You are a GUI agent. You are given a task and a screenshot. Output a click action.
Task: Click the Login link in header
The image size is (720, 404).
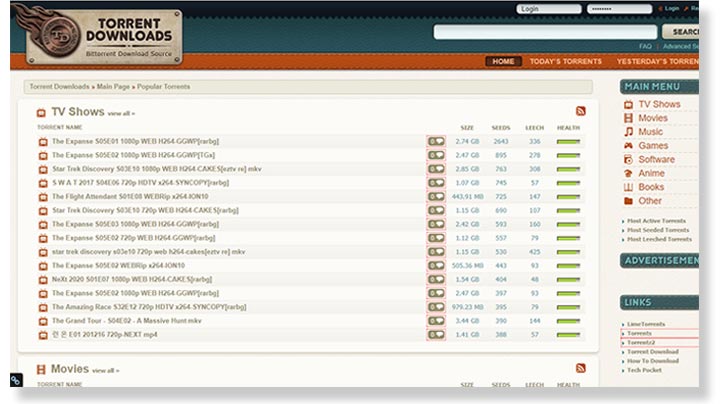pos(671,8)
